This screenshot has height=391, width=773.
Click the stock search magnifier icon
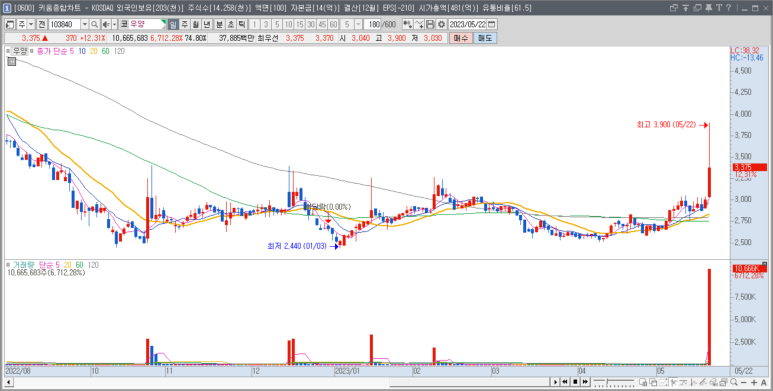click(94, 24)
